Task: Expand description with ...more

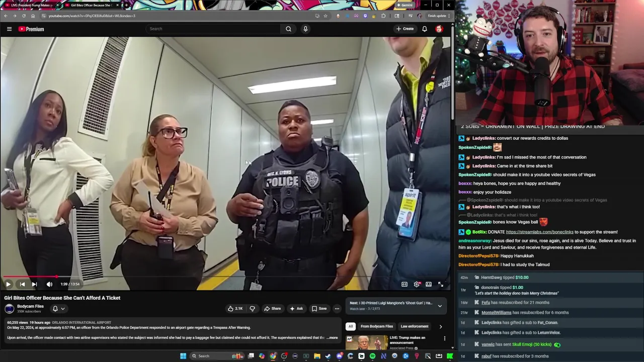Action: [332, 338]
